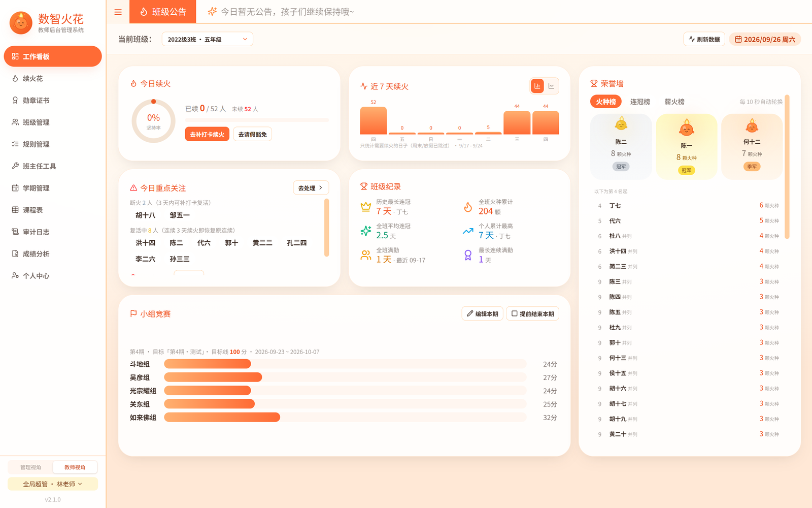Click the 数智火花 mascot logo

pyautogui.click(x=21, y=23)
